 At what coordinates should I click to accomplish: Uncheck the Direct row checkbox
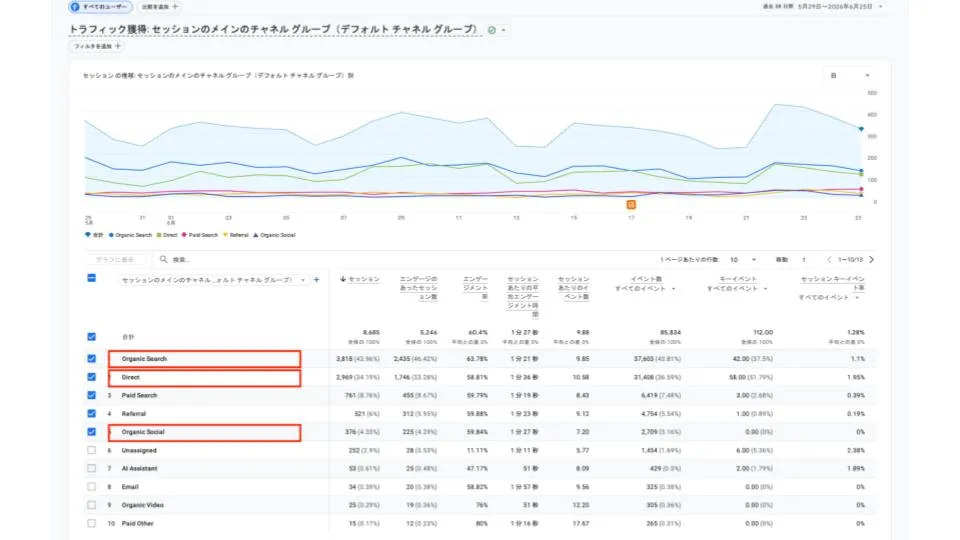[x=91, y=377]
